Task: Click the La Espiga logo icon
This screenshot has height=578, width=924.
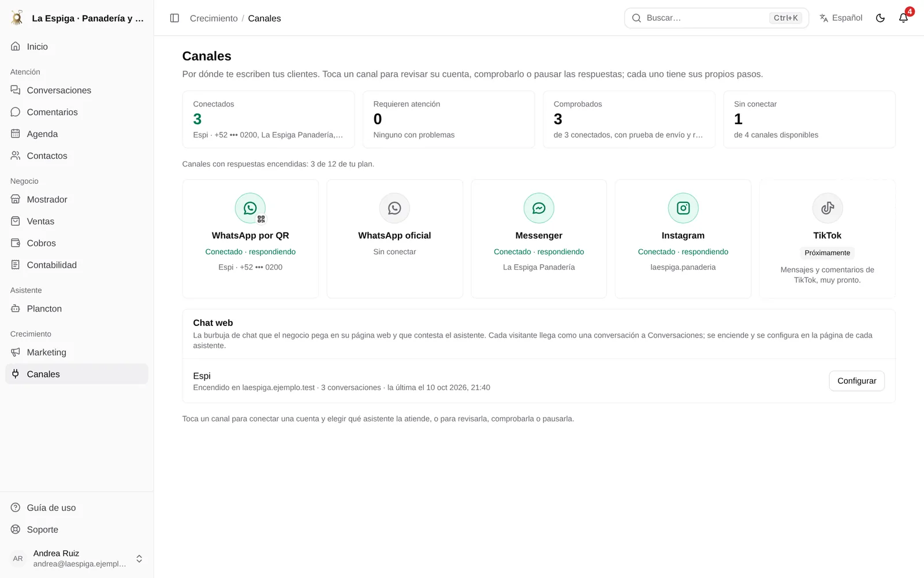Action: tap(17, 18)
